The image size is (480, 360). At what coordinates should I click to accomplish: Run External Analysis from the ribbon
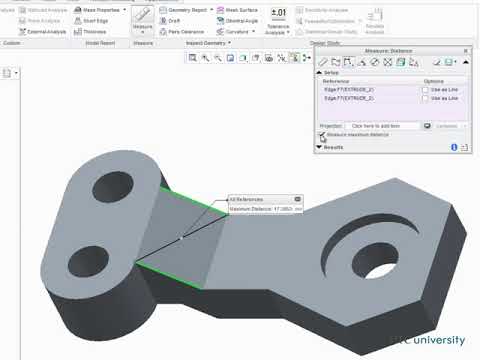42,32
